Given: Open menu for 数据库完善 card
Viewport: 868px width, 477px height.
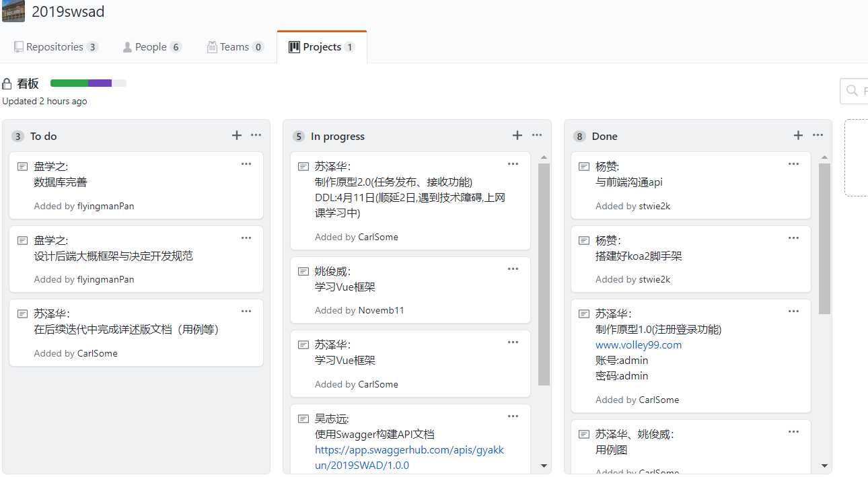Looking at the screenshot, I should click(246, 164).
